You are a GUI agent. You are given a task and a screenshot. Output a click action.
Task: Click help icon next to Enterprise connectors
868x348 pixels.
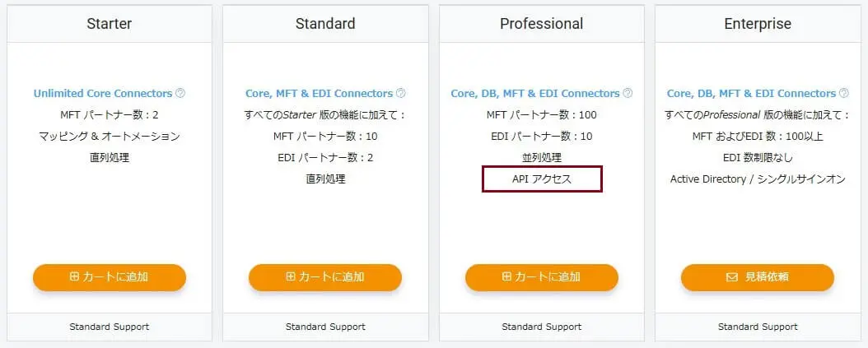pos(843,94)
